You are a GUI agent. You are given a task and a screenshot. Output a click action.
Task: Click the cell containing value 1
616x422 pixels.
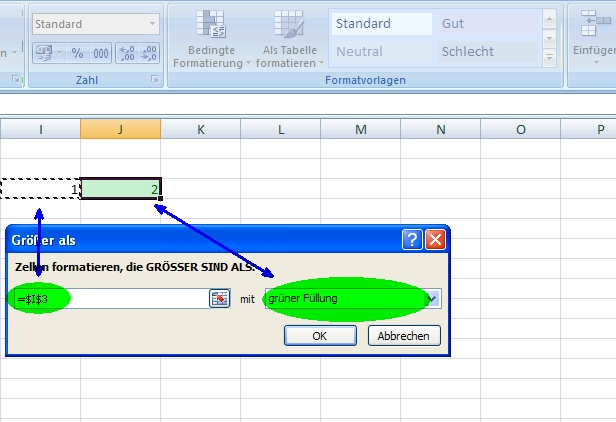[40, 189]
